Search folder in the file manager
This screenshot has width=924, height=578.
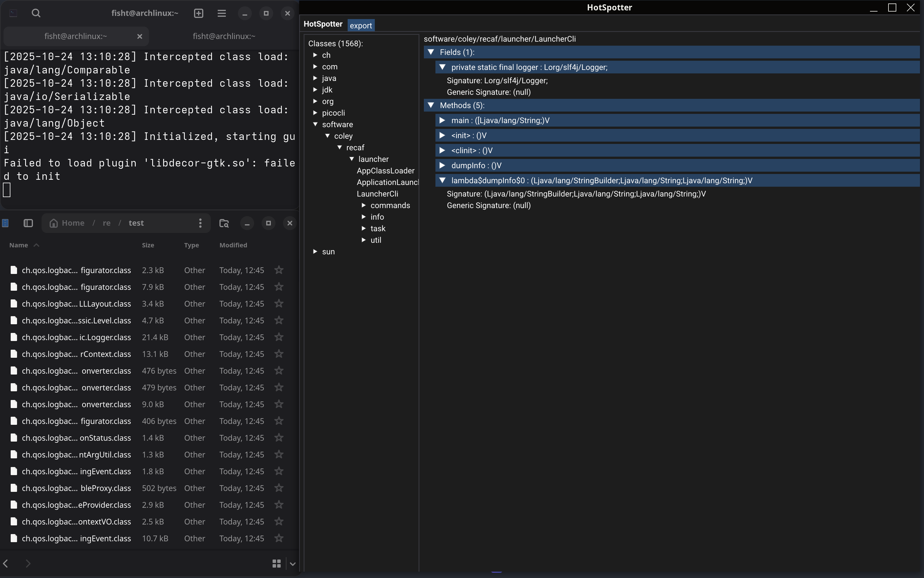pos(224,223)
